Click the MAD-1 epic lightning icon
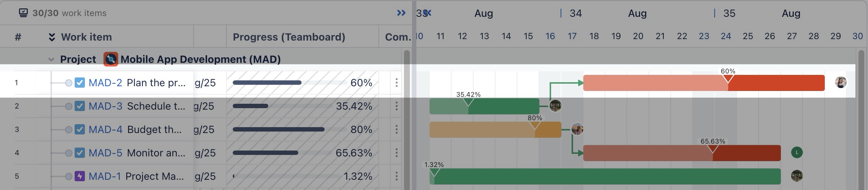 point(79,176)
